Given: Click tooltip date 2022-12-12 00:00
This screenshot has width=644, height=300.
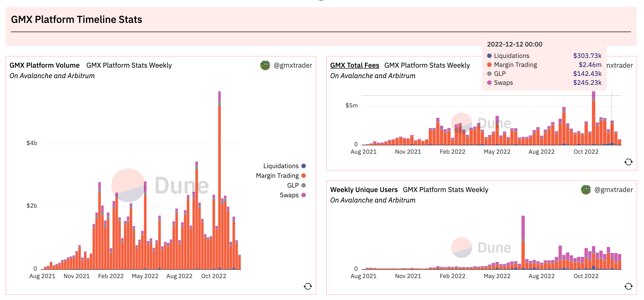Looking at the screenshot, I should click(x=515, y=45).
